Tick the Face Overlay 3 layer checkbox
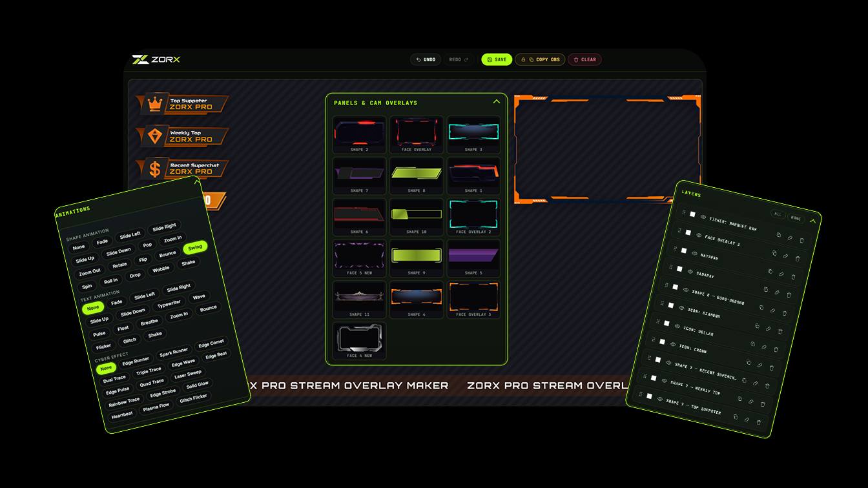The height and width of the screenshot is (488, 868). [688, 232]
